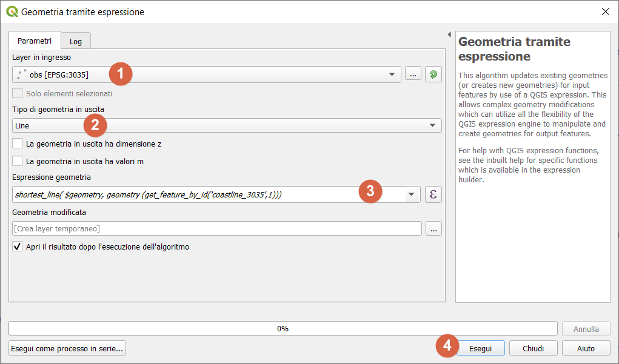Click the browse button next to input layer

[412, 74]
